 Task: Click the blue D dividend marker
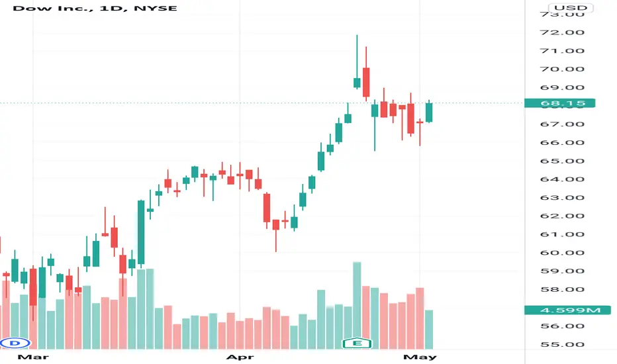[15, 343]
